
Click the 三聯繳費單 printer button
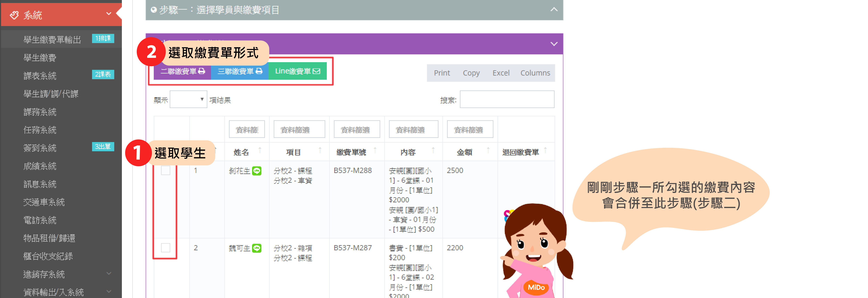[240, 71]
